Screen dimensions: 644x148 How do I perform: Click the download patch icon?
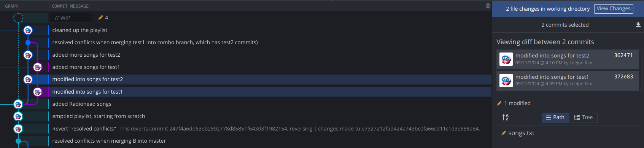point(638,25)
